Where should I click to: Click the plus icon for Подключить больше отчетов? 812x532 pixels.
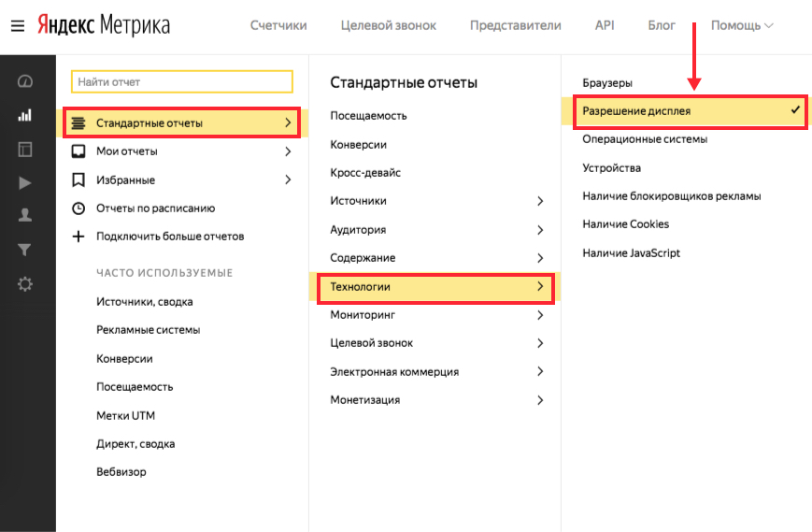[78, 237]
